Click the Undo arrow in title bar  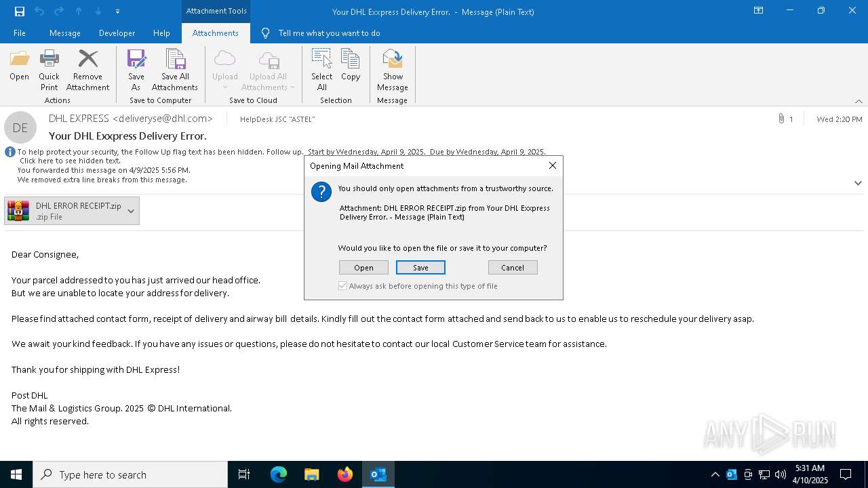pyautogui.click(x=39, y=12)
